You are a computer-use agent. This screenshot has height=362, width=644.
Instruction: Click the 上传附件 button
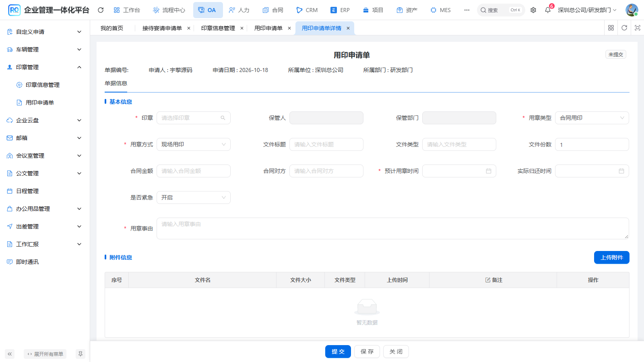(x=612, y=257)
